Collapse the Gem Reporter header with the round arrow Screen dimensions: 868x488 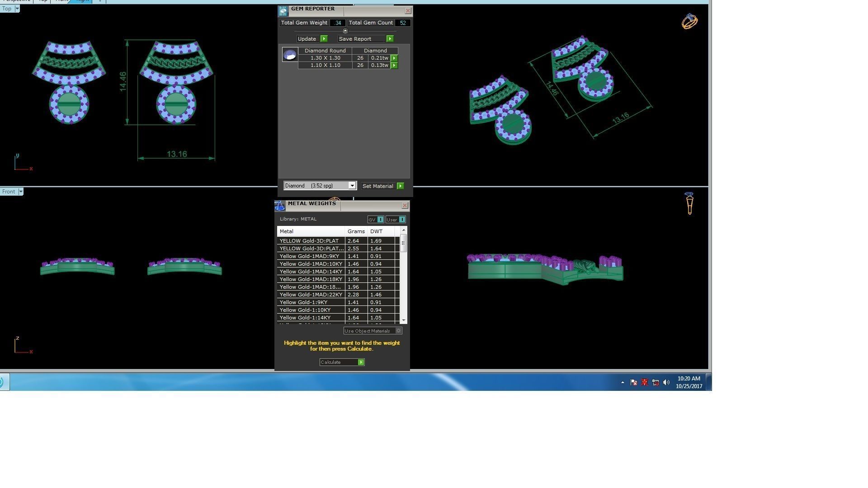[345, 31]
